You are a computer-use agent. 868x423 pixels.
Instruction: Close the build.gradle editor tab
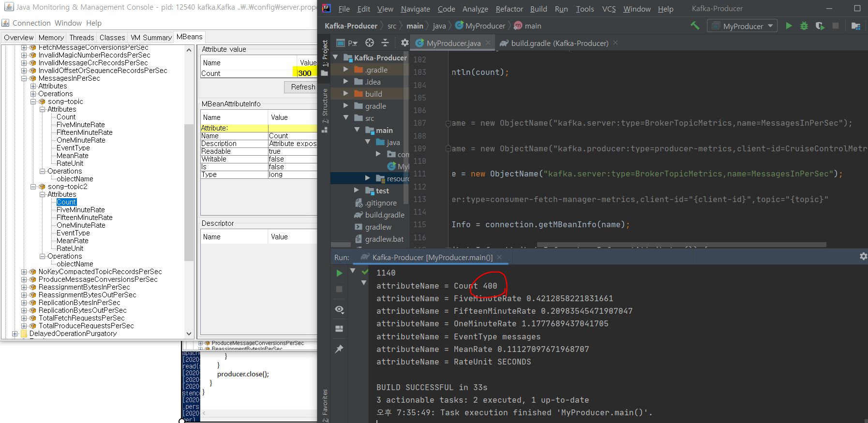615,43
